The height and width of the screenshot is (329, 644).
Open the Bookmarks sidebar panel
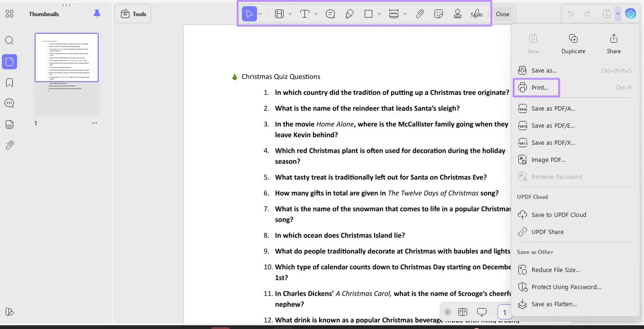click(9, 82)
